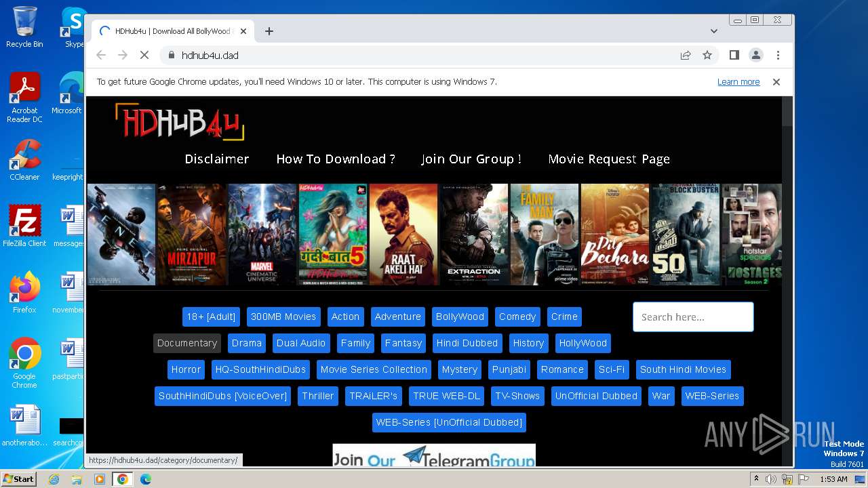Viewport: 868px width, 488px height.
Task: Stop loading the page
Action: pos(144,55)
